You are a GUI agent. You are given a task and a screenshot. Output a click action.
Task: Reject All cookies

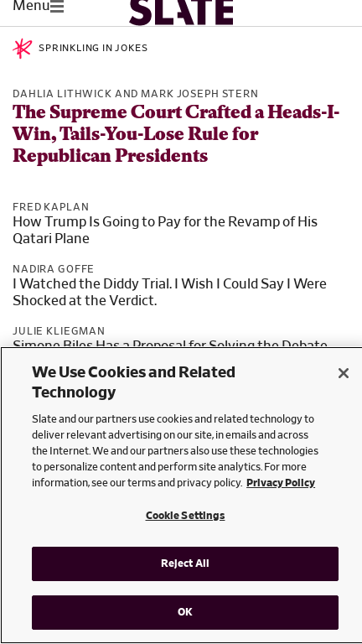(x=185, y=563)
